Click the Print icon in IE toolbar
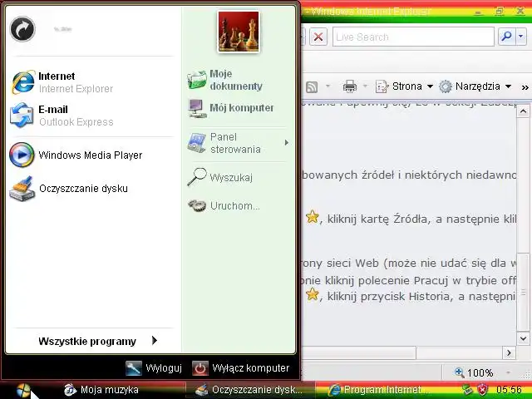 349,86
